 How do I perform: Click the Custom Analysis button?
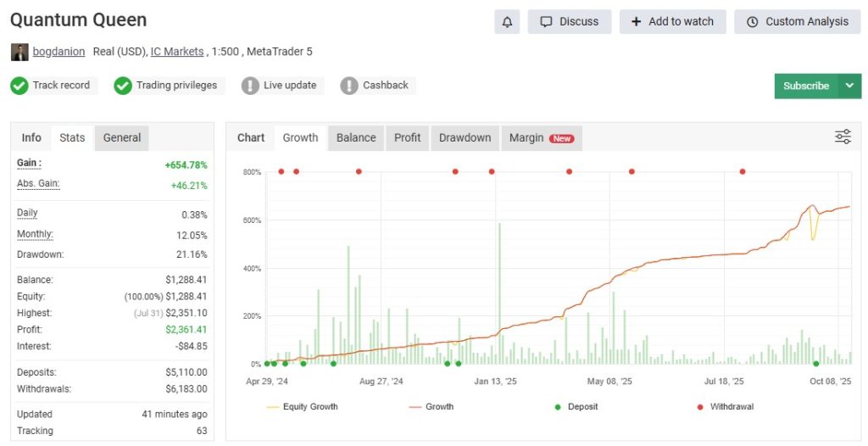(x=798, y=22)
